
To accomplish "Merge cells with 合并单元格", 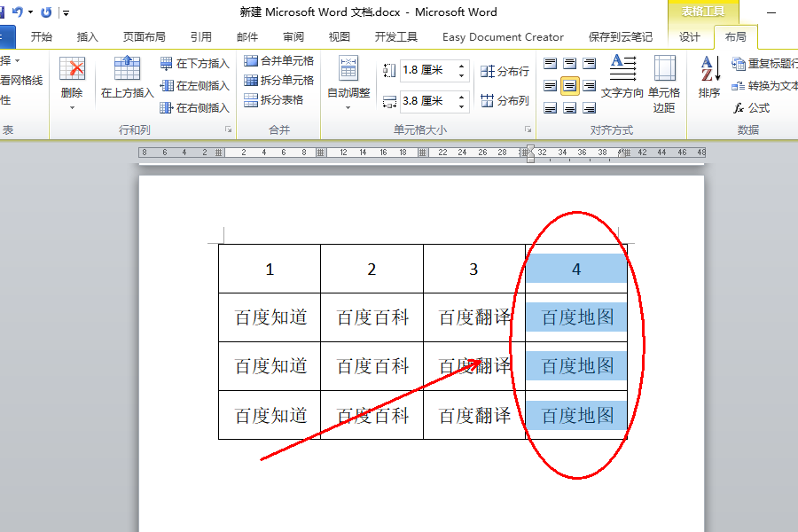I will coord(278,61).
